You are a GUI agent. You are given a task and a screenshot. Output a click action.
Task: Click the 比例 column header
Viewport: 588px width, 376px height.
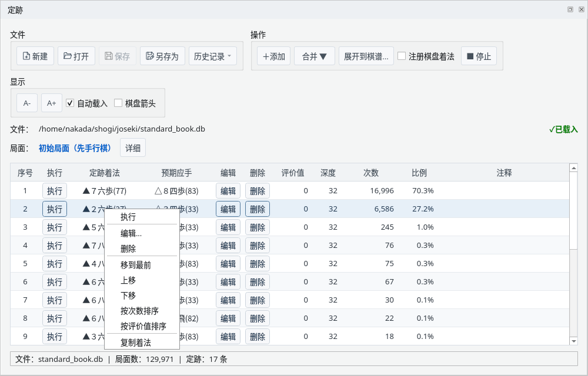point(419,173)
